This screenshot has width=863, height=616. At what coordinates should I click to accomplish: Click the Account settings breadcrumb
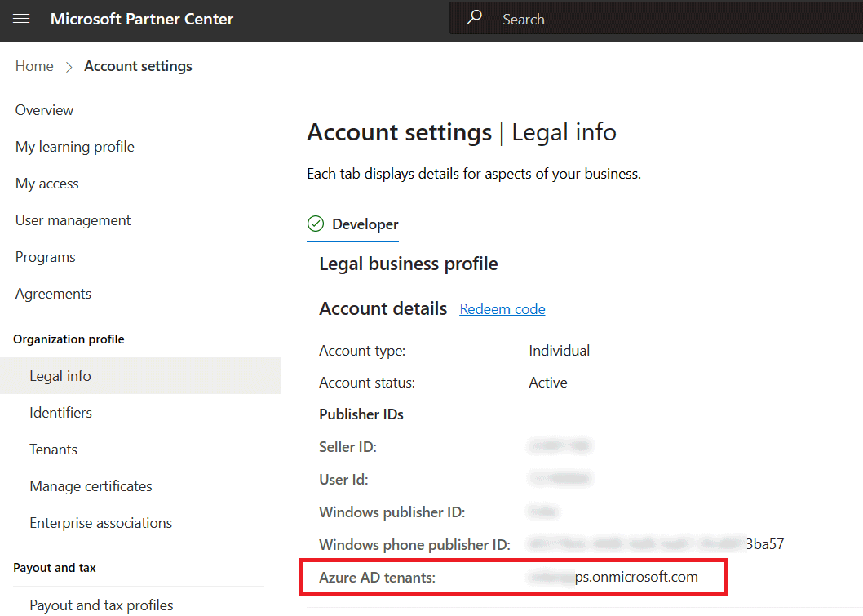coord(138,66)
